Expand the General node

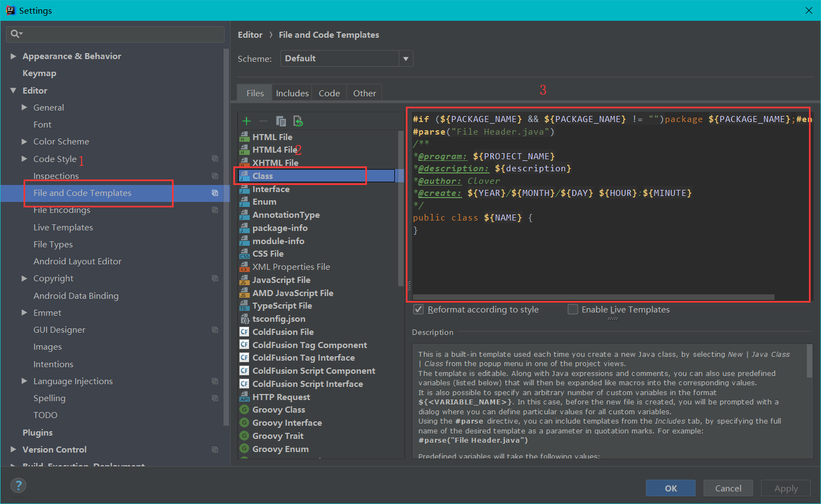coord(24,107)
